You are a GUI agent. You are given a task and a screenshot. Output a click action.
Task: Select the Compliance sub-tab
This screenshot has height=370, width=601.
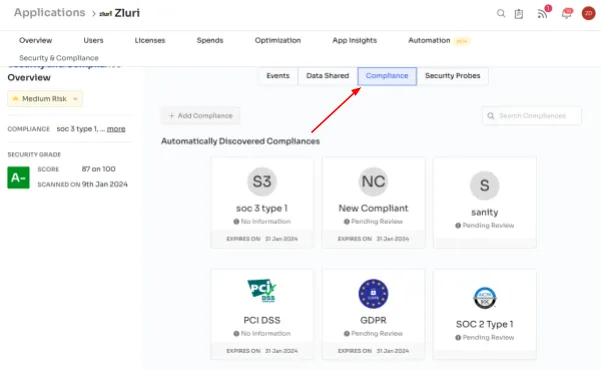tap(387, 76)
